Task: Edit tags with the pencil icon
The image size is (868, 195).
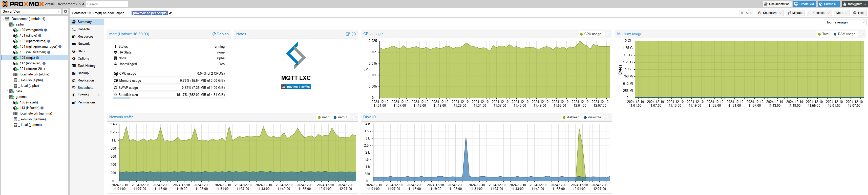Action: pos(171,13)
